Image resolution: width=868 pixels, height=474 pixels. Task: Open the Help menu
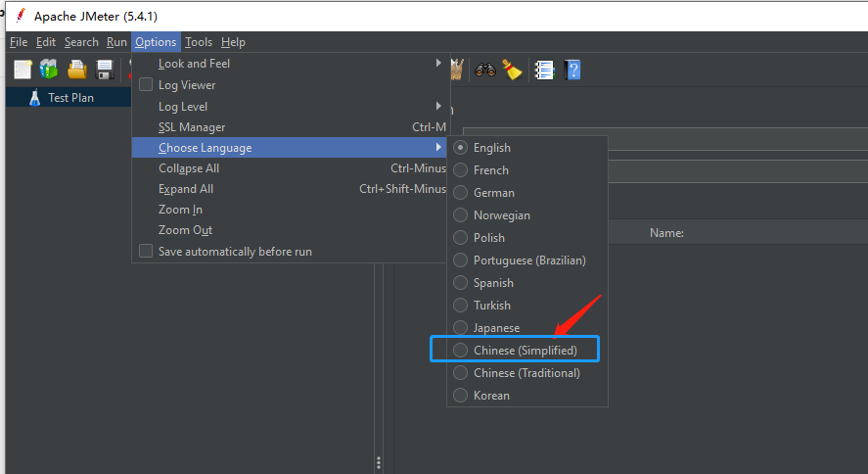[x=233, y=42]
